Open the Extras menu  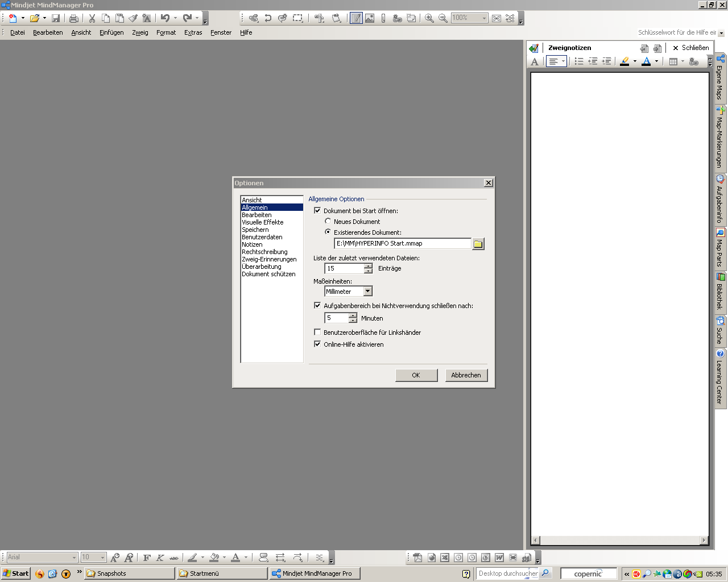coord(193,32)
